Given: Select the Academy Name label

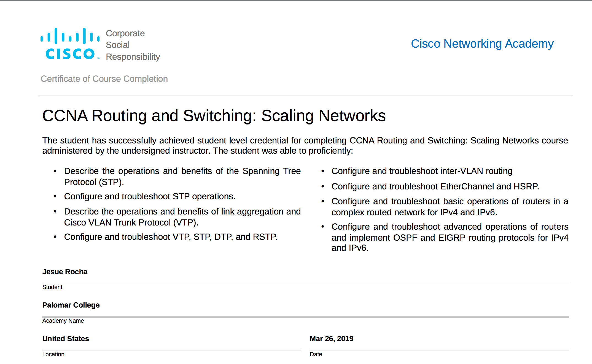Looking at the screenshot, I should pos(63,320).
